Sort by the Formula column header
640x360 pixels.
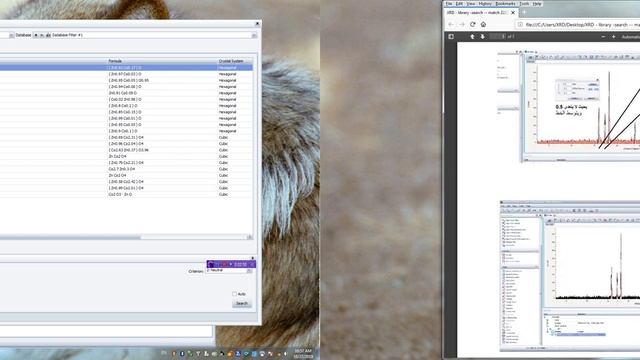(x=162, y=61)
